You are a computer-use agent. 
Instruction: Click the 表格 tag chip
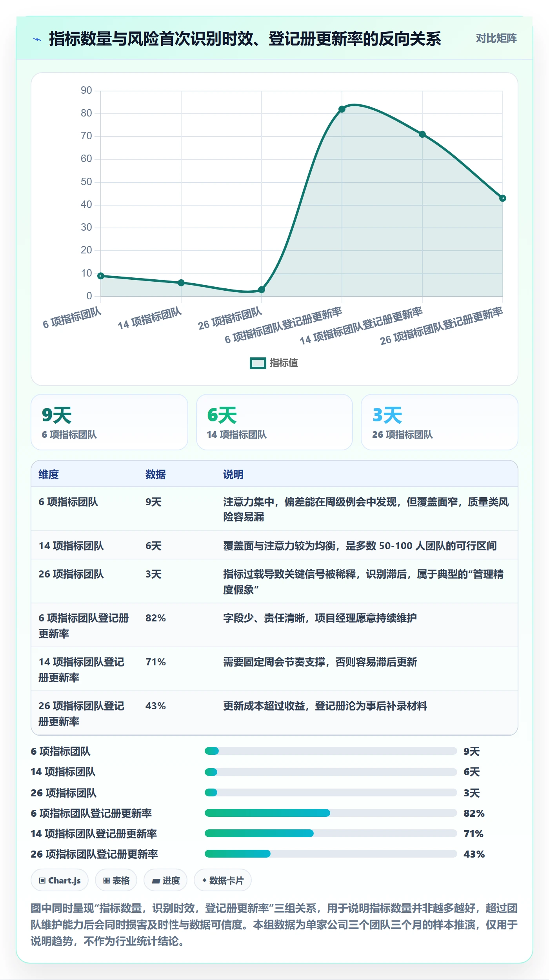(116, 880)
